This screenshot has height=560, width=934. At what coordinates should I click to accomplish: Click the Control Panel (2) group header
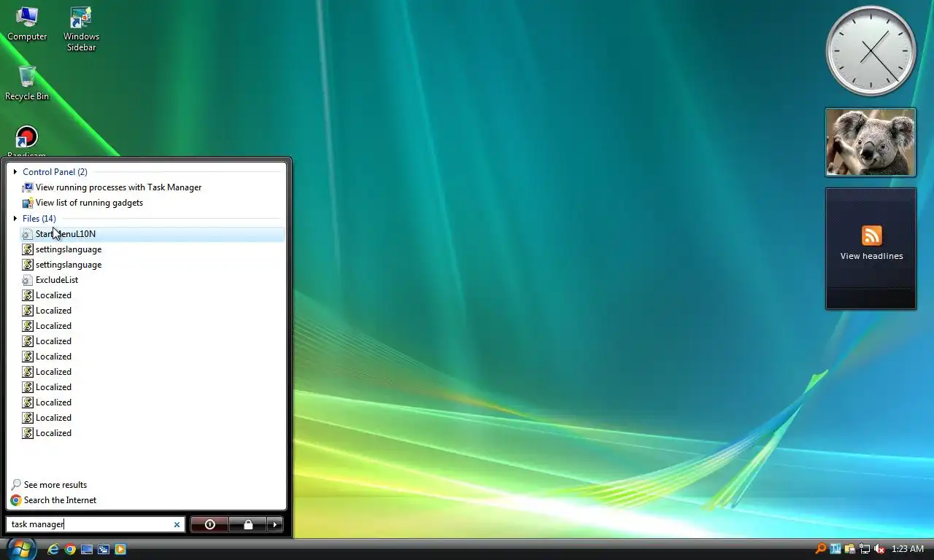[x=55, y=172]
